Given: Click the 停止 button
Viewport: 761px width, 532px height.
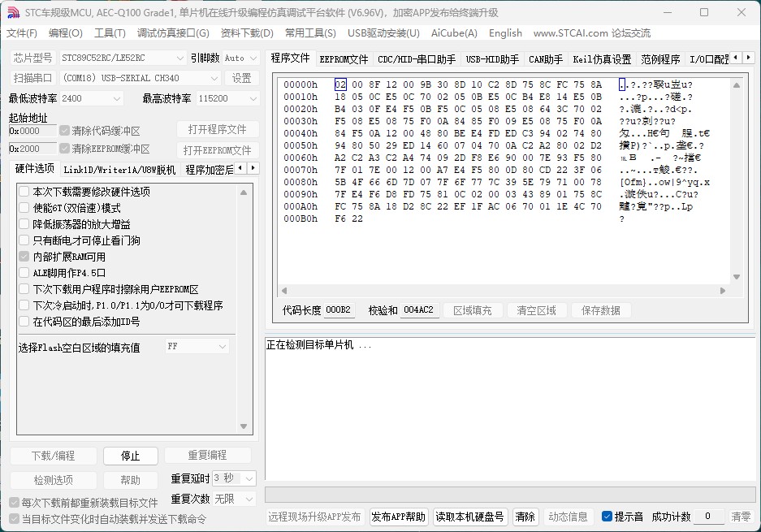Looking at the screenshot, I should (x=131, y=456).
